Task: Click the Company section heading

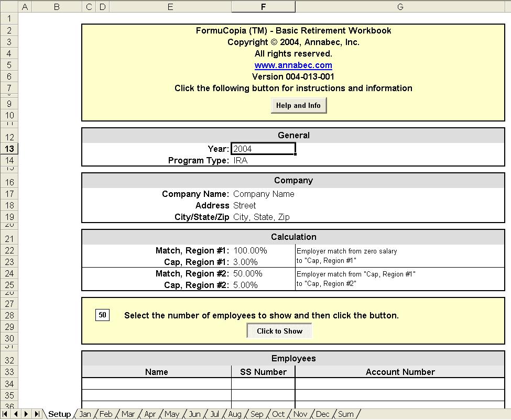Action: tap(293, 180)
